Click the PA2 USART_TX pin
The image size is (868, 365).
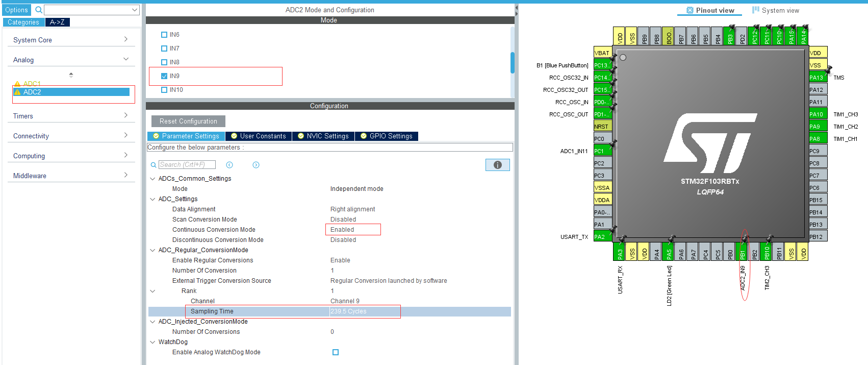point(602,237)
